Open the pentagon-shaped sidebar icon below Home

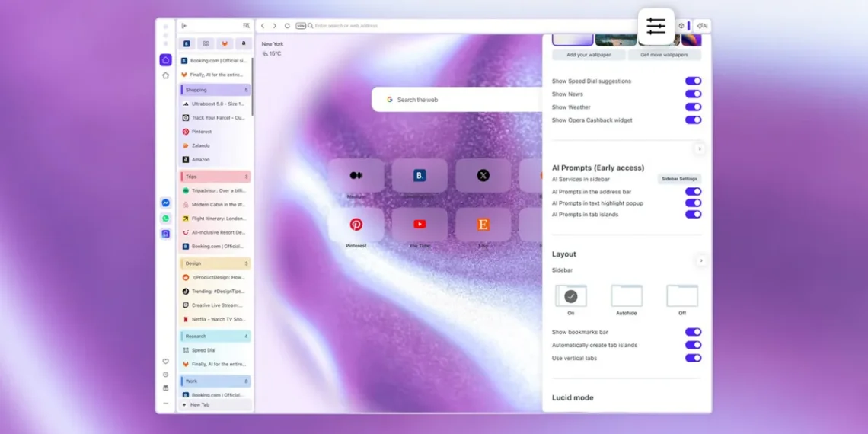[x=165, y=75]
